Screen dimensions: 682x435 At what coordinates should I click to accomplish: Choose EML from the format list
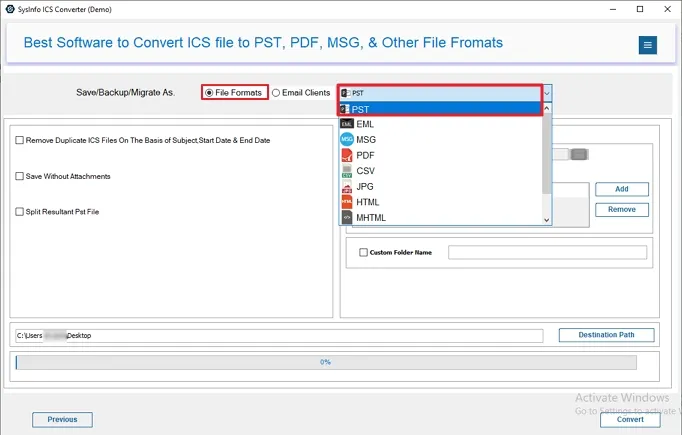[440, 124]
